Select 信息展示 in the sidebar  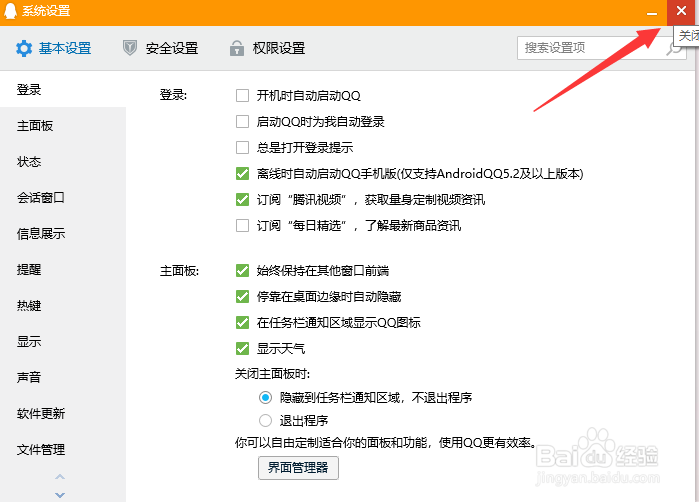(x=63, y=234)
